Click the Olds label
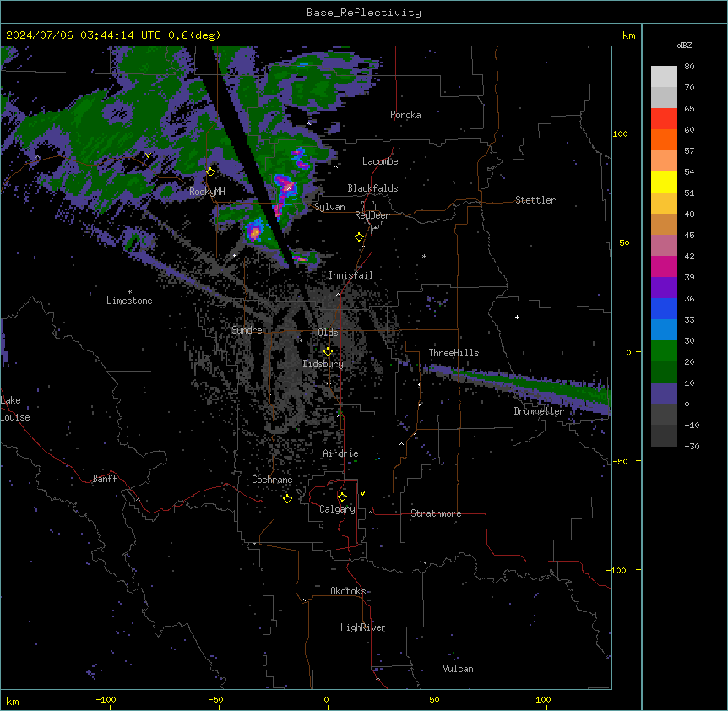This screenshot has height=711, width=728. pyautogui.click(x=328, y=333)
